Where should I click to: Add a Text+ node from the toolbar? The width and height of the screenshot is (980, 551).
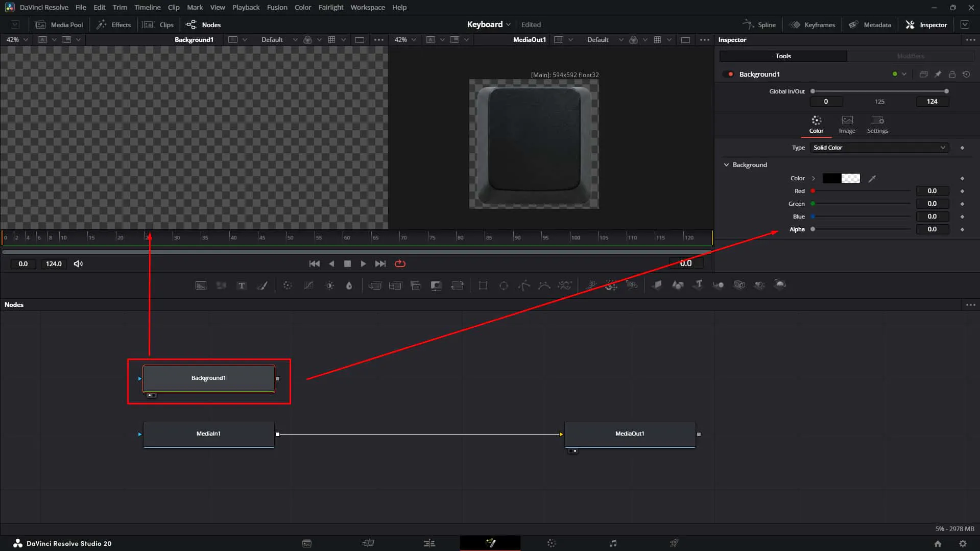[x=242, y=285]
